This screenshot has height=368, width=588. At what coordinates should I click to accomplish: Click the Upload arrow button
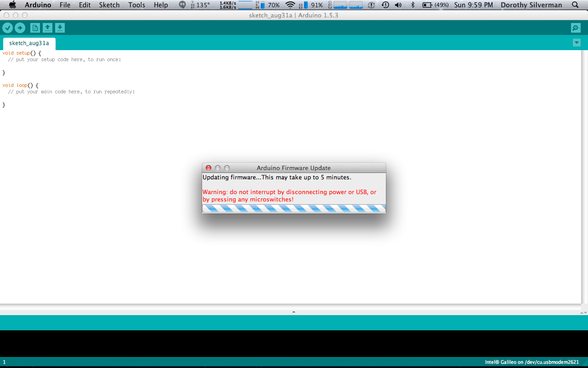click(20, 28)
